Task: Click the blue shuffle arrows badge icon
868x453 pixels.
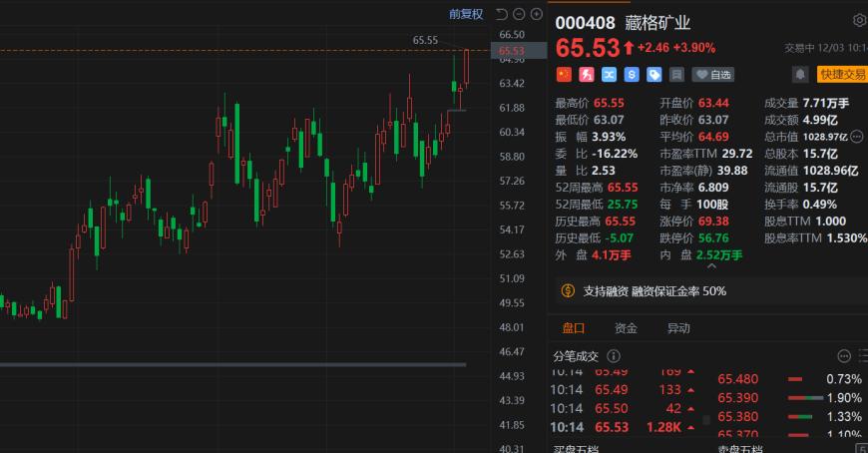Action: tap(609, 74)
